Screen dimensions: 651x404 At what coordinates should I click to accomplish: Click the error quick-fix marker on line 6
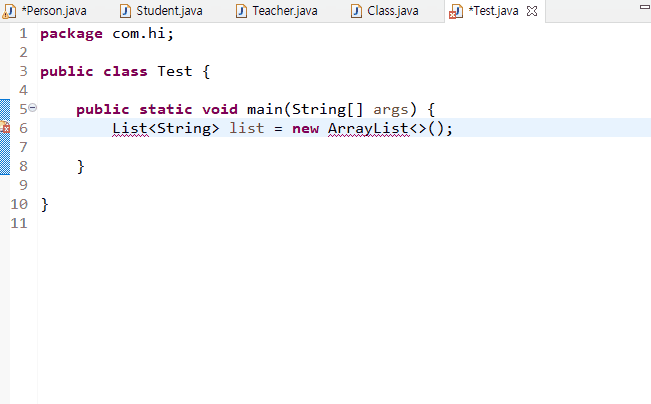[x=5, y=127]
